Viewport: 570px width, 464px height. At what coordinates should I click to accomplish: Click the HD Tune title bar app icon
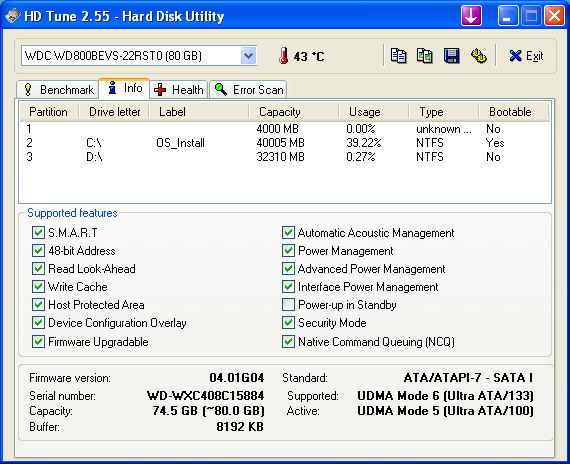[12, 16]
